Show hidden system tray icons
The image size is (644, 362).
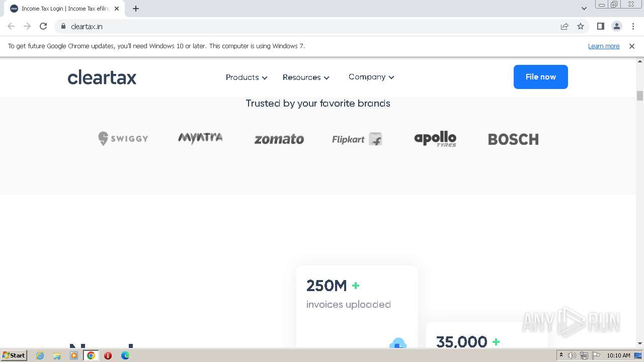[x=561, y=355]
